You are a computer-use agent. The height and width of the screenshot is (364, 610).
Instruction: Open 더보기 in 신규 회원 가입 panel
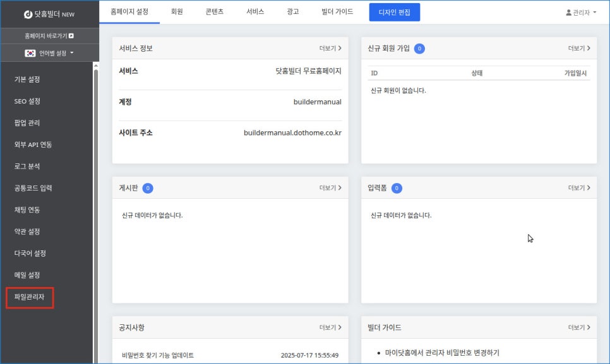pyautogui.click(x=578, y=48)
